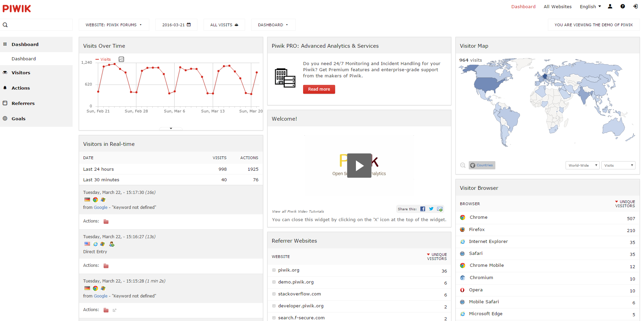This screenshot has height=321, width=644.
Task: Click 'Microsoft Edge' in Visitor Browser list
Action: 485,314
